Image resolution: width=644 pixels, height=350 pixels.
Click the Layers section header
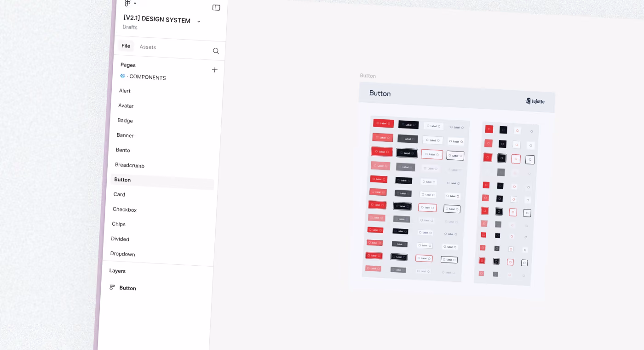coord(117,271)
